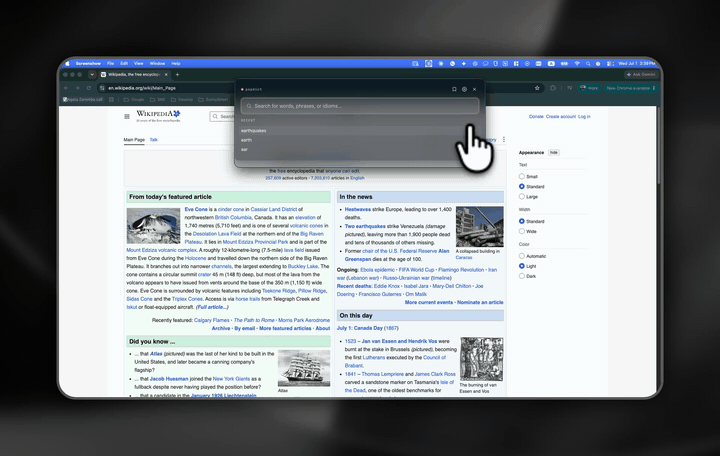Open the Google bookmarks folder

click(x=134, y=99)
